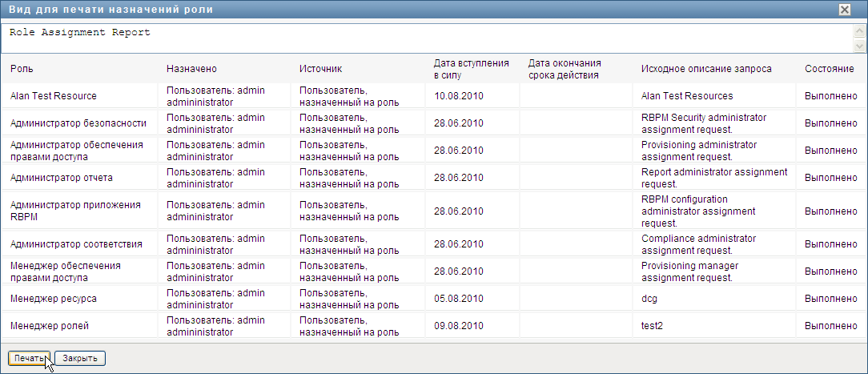
Task: Click the text area's scroll down arrow
Action: click(860, 46)
